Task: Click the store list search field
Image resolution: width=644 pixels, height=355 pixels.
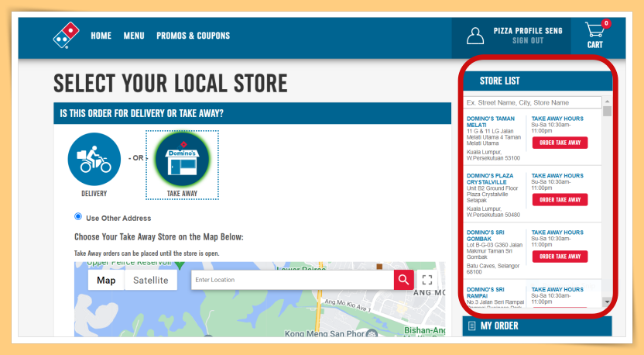Action: 533,102
